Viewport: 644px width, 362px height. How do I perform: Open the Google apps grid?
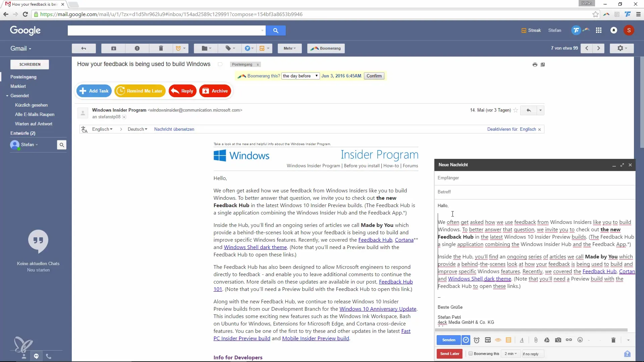(x=599, y=31)
